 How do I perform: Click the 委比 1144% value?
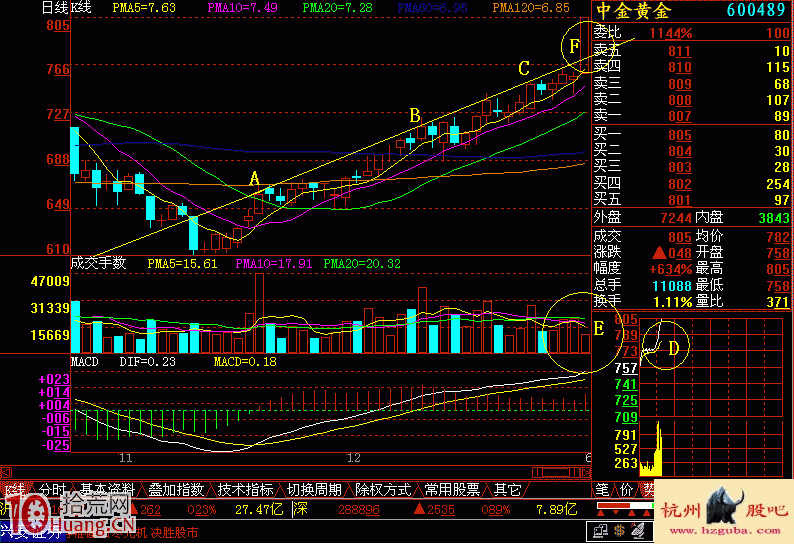(x=671, y=33)
